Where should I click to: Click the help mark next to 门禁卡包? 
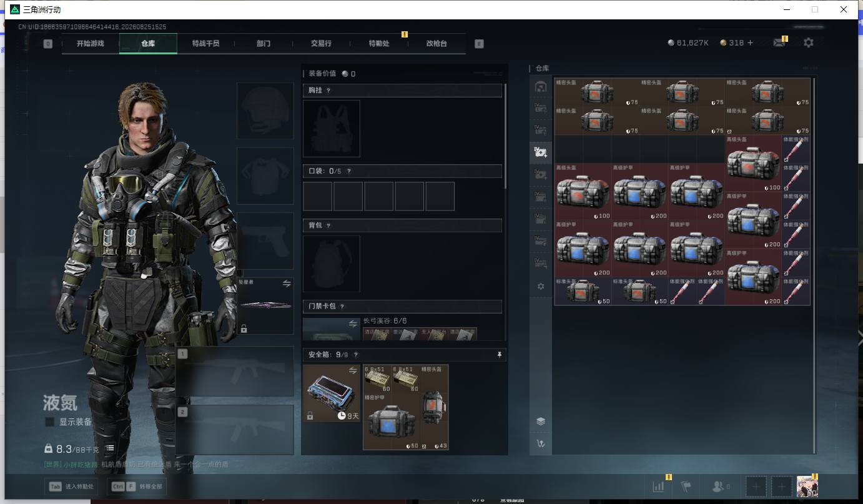pos(342,307)
